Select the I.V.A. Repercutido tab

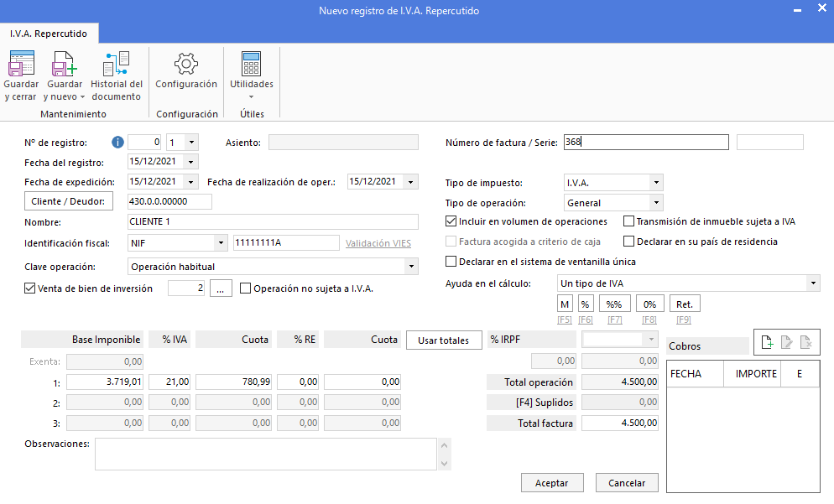(49, 34)
